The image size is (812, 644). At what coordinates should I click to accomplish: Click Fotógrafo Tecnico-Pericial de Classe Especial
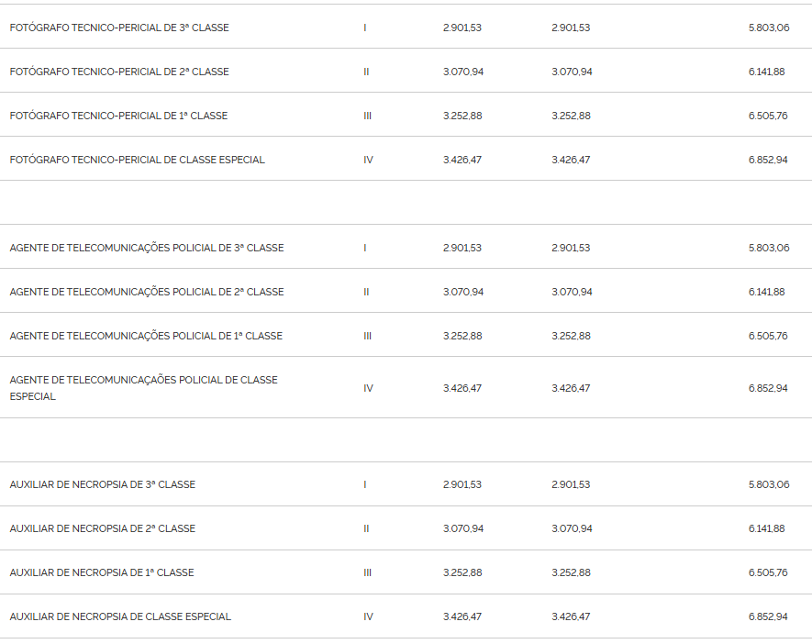138,160
